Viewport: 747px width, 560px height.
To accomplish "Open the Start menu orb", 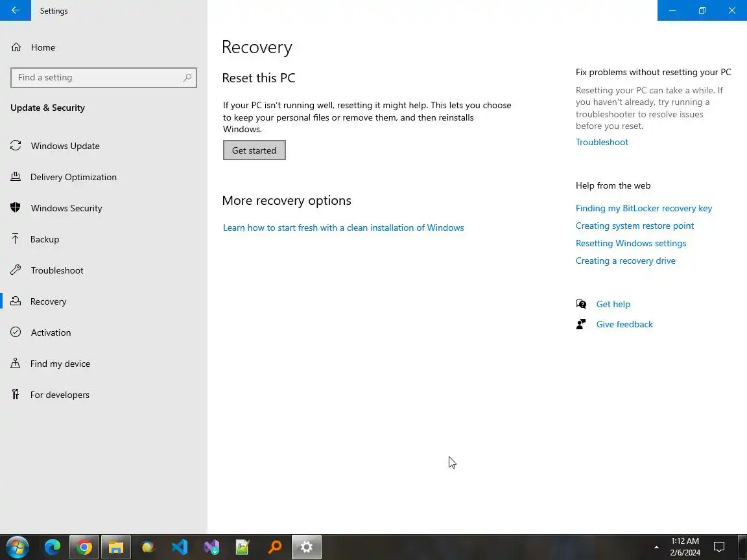I will point(17,547).
